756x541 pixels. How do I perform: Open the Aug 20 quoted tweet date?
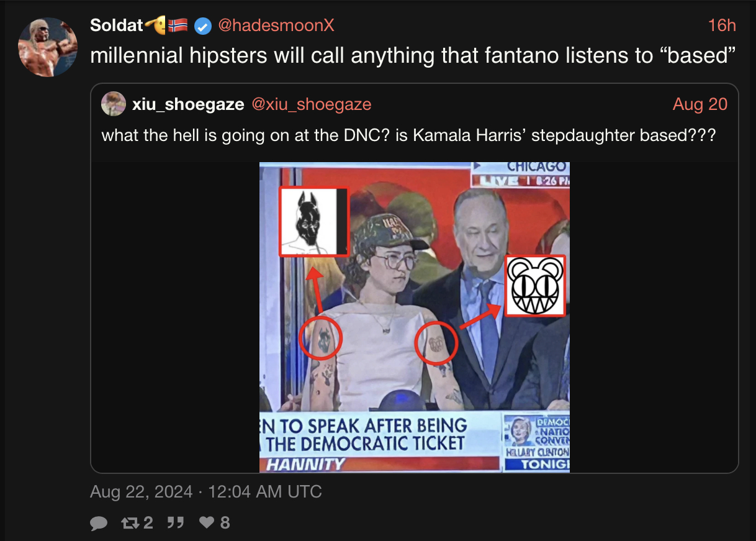(700, 104)
